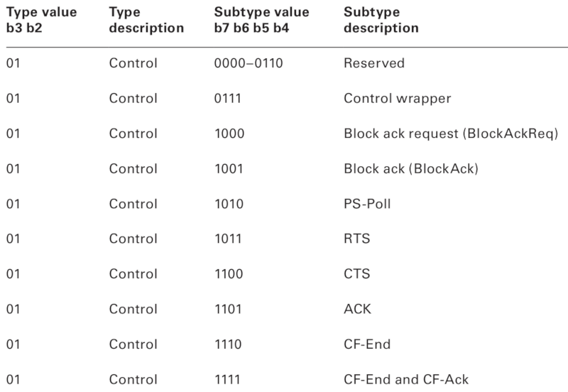Image resolution: width=568 pixels, height=392 pixels.
Task: Select the "Reserved" subtype description cell
Action: [x=373, y=63]
